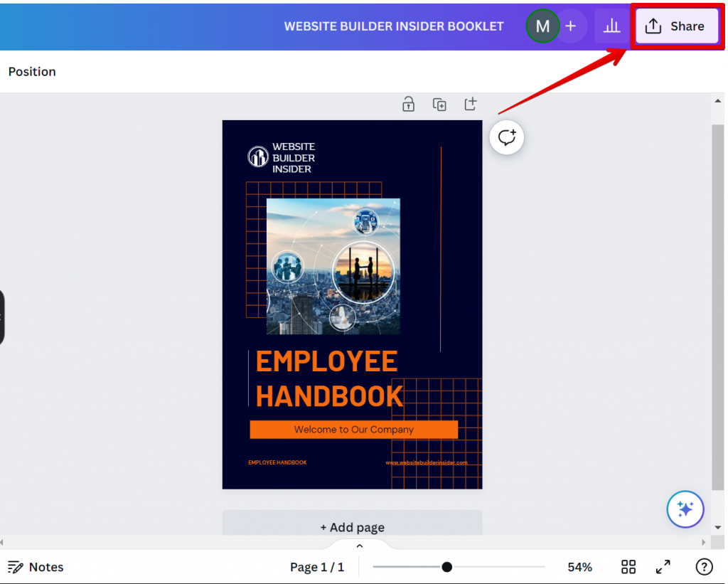Open your account avatar labeled M

[542, 26]
